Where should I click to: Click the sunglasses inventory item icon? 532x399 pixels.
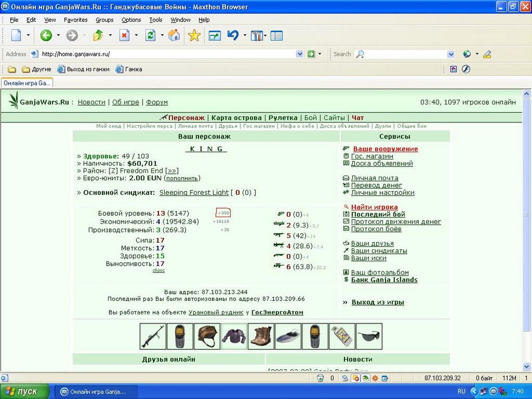coord(369,336)
